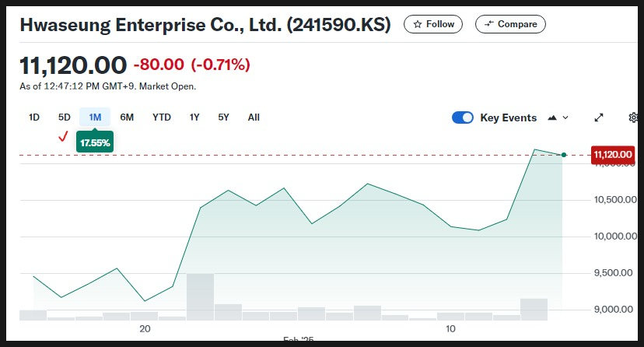Select the 6M time range tab
Image resolution: width=644 pixels, height=347 pixels.
(127, 117)
